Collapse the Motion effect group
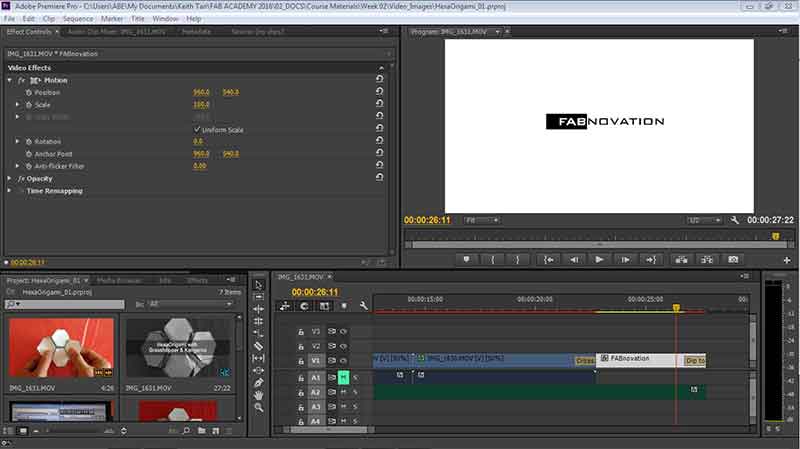 pos(10,80)
